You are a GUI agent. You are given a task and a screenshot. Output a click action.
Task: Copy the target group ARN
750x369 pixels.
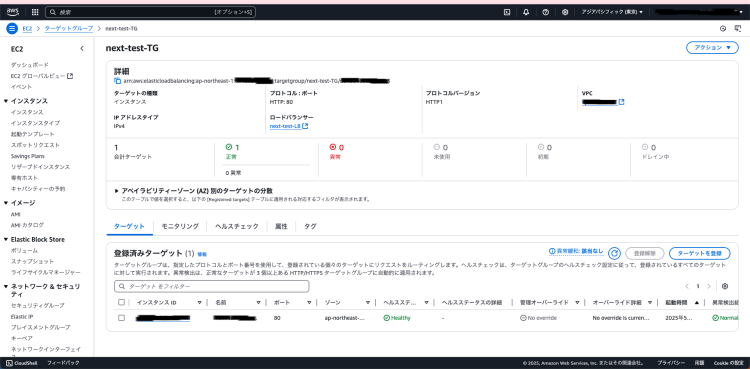(117, 81)
